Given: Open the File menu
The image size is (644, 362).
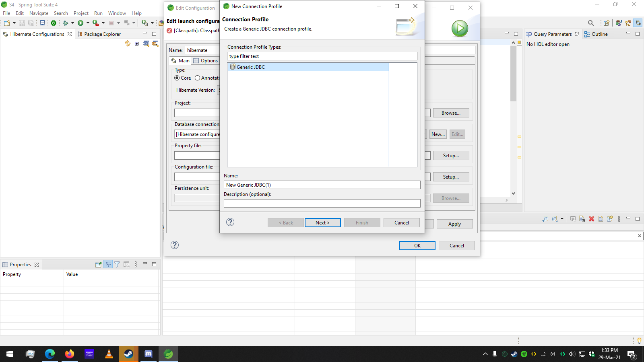Looking at the screenshot, I should pos(6,13).
